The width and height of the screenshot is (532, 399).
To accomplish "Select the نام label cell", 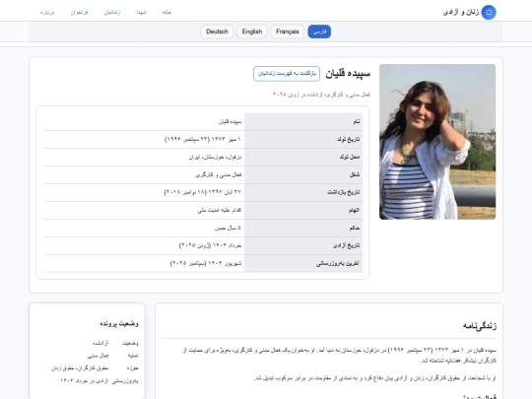I will point(303,121).
